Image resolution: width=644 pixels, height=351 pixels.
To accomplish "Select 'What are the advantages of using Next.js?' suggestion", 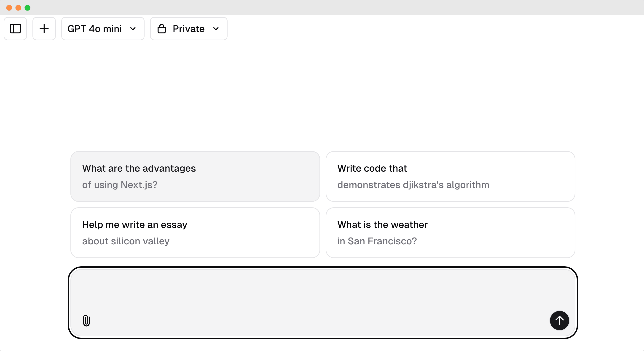I will [x=195, y=176].
